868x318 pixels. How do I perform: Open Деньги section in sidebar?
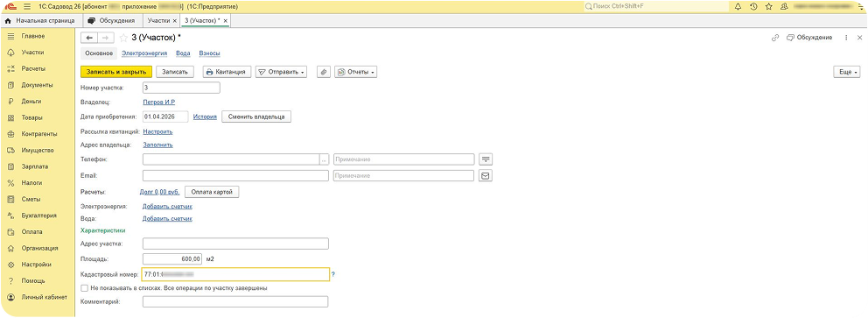point(31,102)
